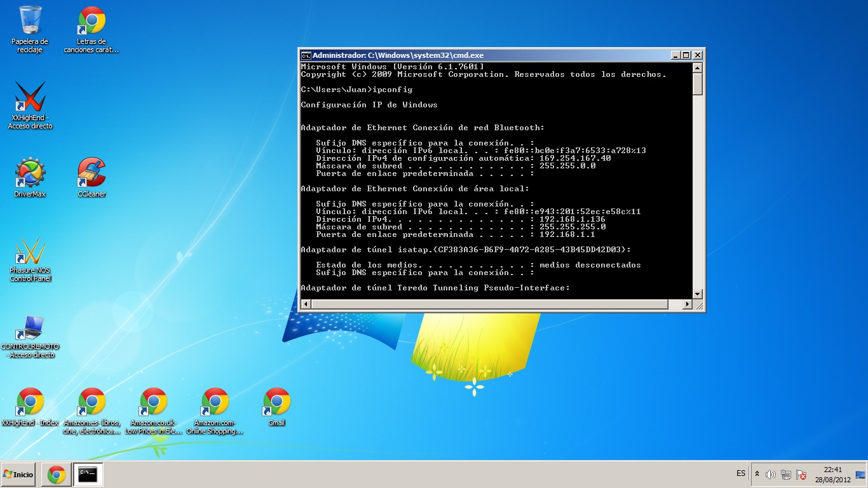
Task: Select the Amazon.co.uk desktop shortcut
Action: (x=153, y=410)
